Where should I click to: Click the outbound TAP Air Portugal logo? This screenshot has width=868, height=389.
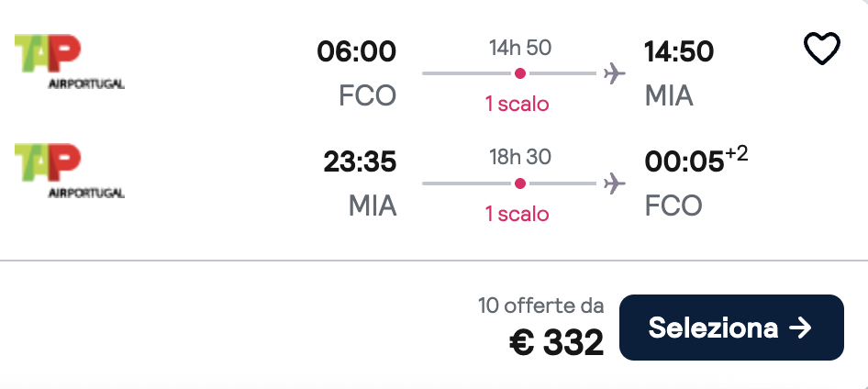coord(70,62)
